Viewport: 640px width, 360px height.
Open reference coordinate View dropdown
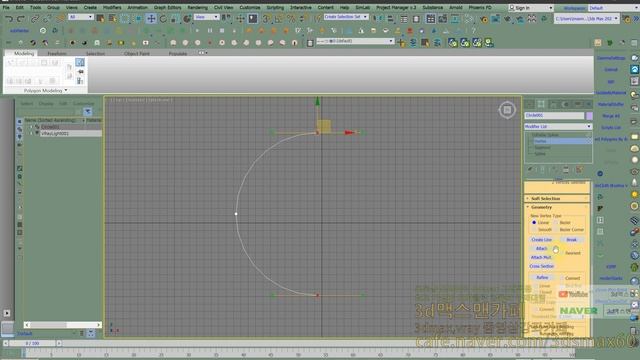point(206,17)
